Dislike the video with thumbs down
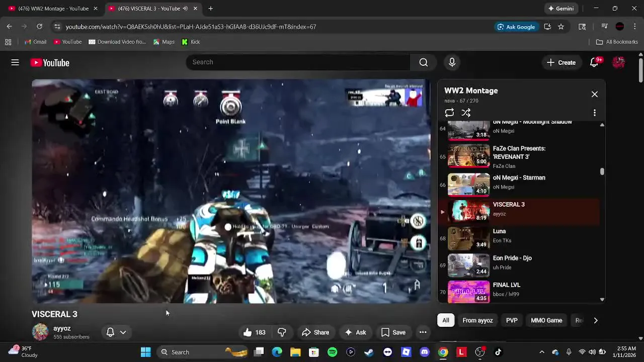Image resolution: width=644 pixels, height=362 pixels. point(282,332)
